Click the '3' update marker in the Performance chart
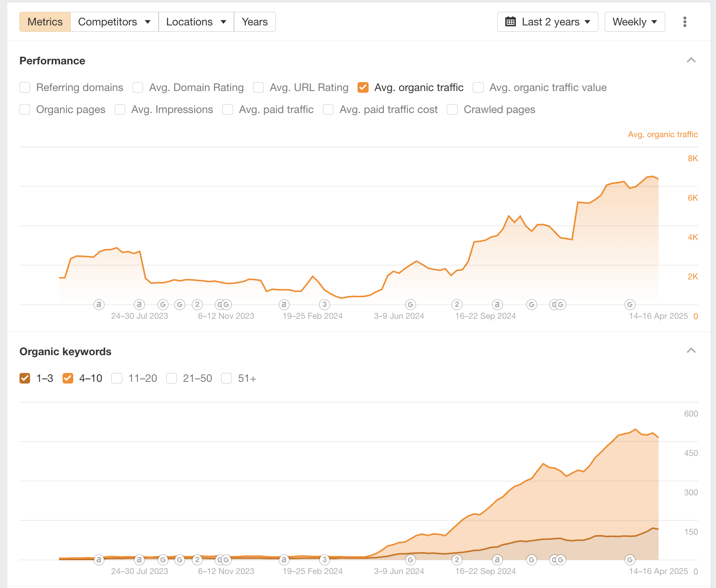This screenshot has height=588, width=716. (x=325, y=304)
